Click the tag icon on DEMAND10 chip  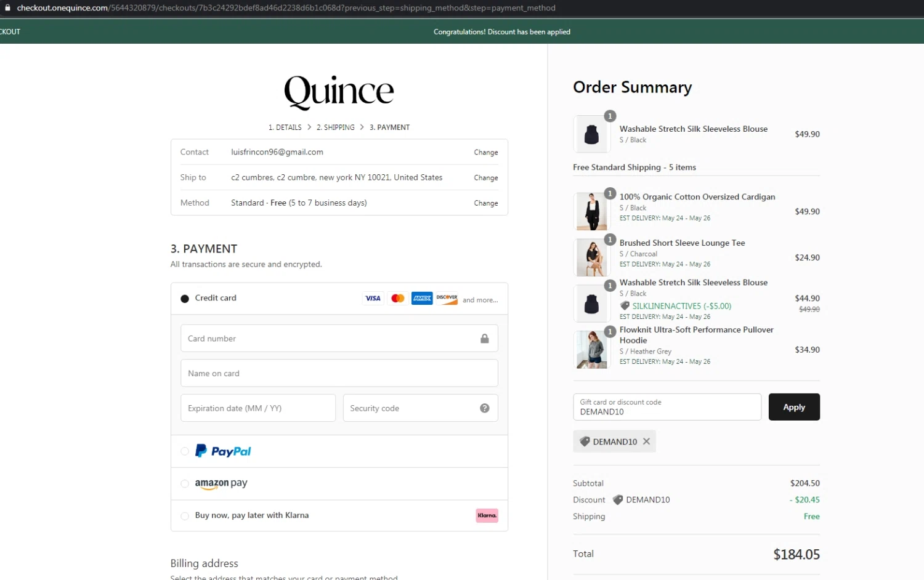pos(585,441)
